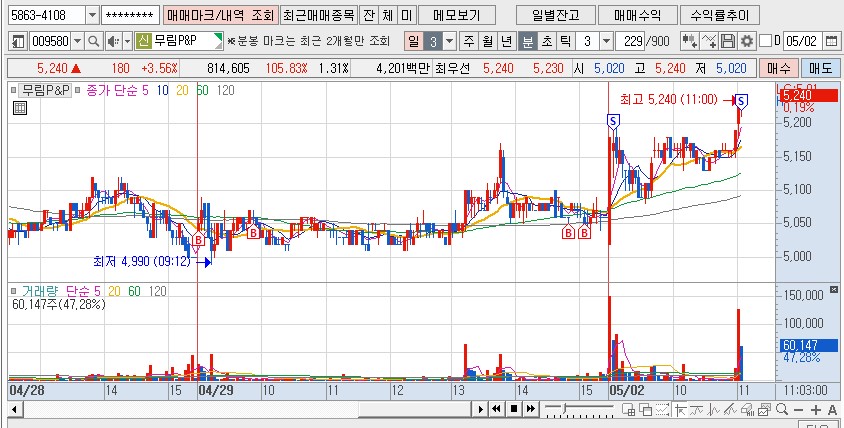Toggle the 월 (monthly) period button
Screen dimensions: 844x428
(x=487, y=41)
